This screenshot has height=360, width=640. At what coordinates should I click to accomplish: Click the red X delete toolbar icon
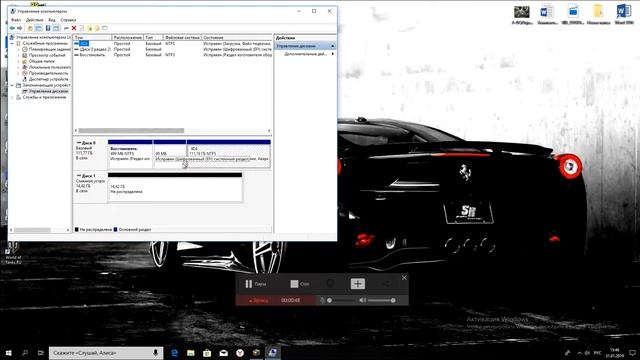coord(74,28)
